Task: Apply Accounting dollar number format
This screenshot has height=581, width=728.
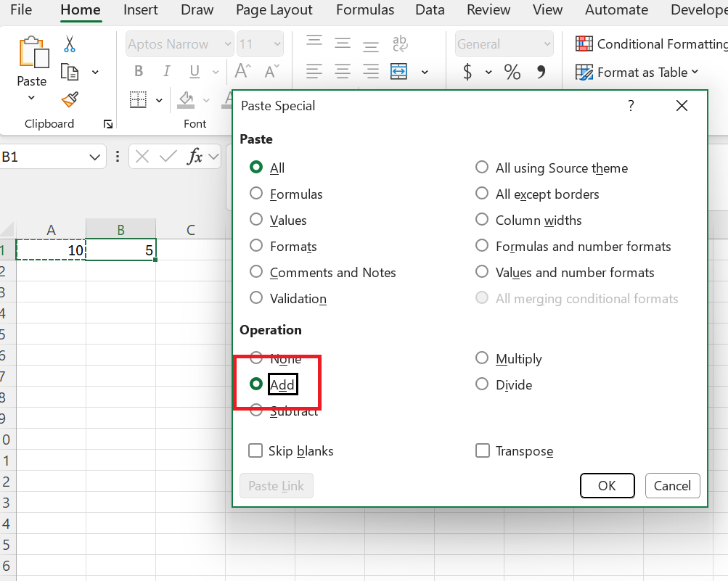Action: coord(467,72)
